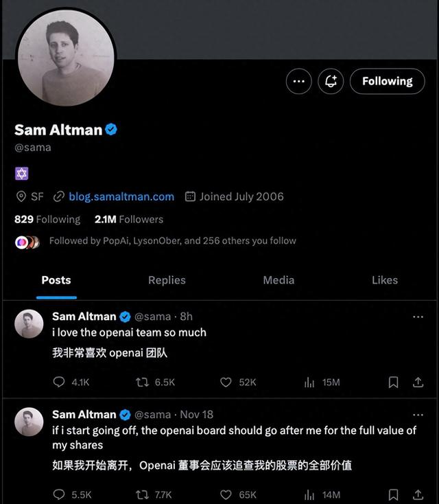The width and height of the screenshot is (439, 504).
Task: Open more options on the Nov 18 post
Action: [x=418, y=415]
